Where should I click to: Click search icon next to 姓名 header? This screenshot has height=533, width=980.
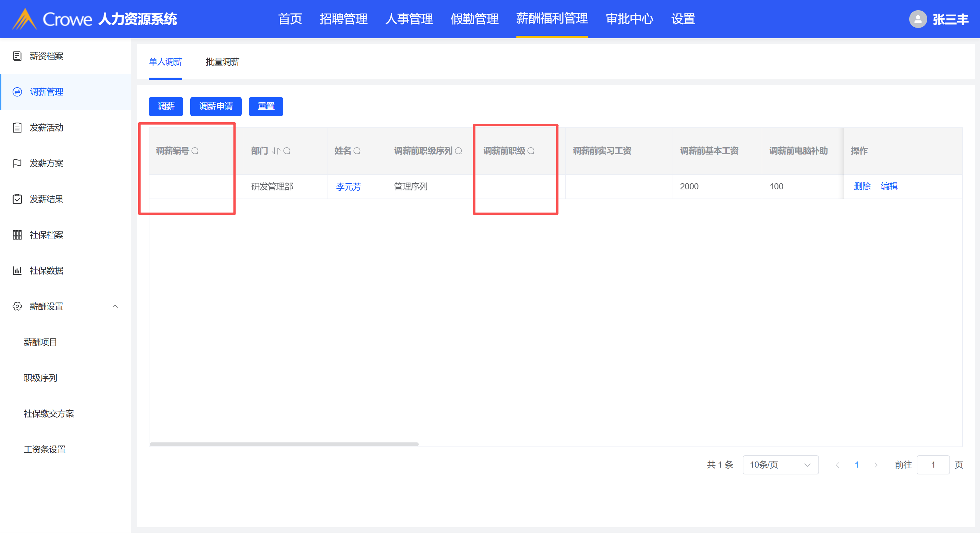pos(357,151)
